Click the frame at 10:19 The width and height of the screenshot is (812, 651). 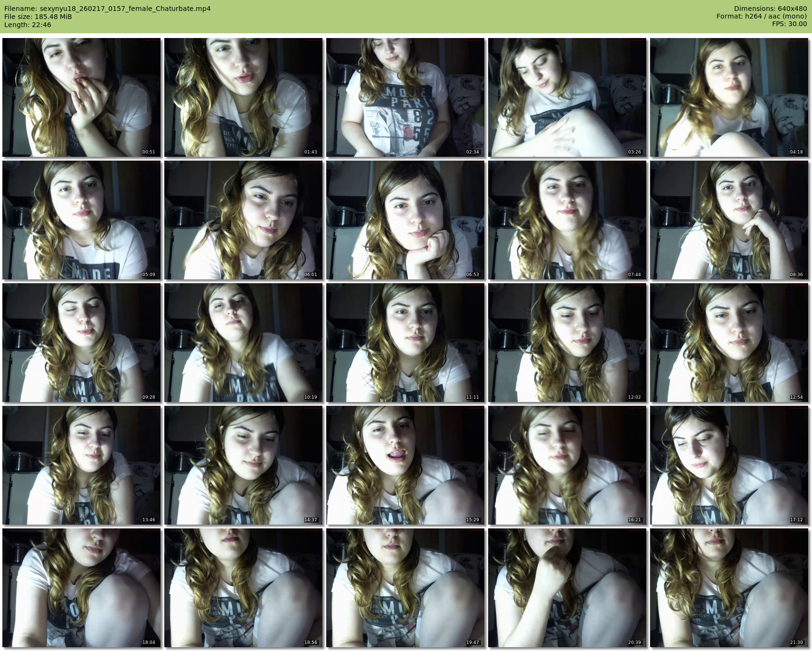[x=244, y=343]
